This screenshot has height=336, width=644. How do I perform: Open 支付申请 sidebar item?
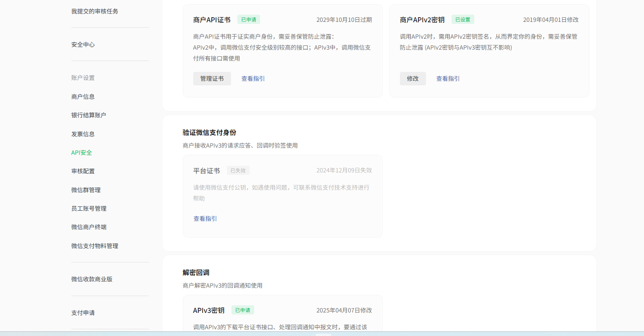coord(83,313)
